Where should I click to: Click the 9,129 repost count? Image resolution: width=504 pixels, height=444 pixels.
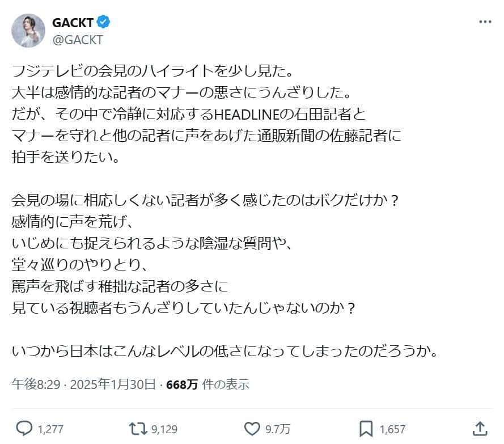click(x=164, y=428)
